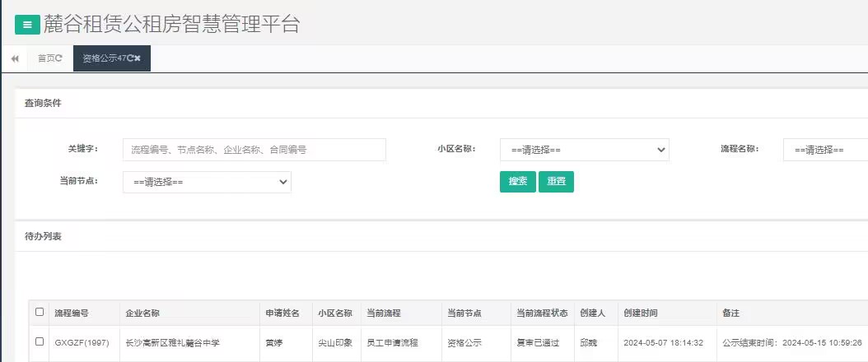Select the 资格公示47 tab
The image size is (868, 362).
[x=102, y=58]
